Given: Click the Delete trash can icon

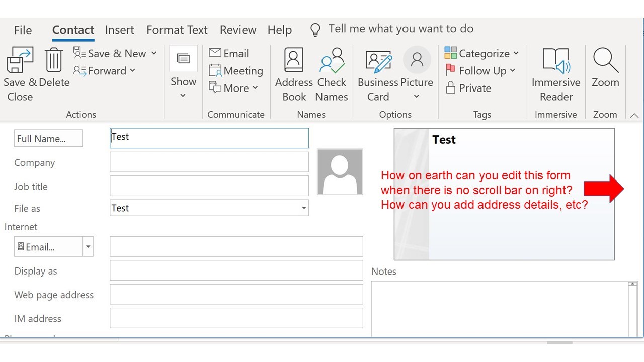Looking at the screenshot, I should pos(54,60).
